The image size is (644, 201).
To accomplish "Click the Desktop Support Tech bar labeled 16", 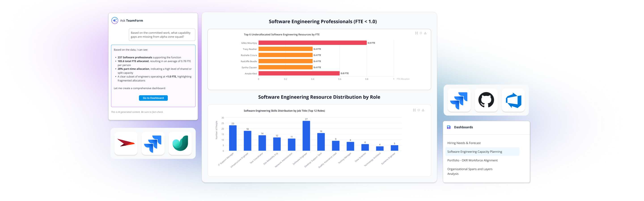I will click(321, 142).
